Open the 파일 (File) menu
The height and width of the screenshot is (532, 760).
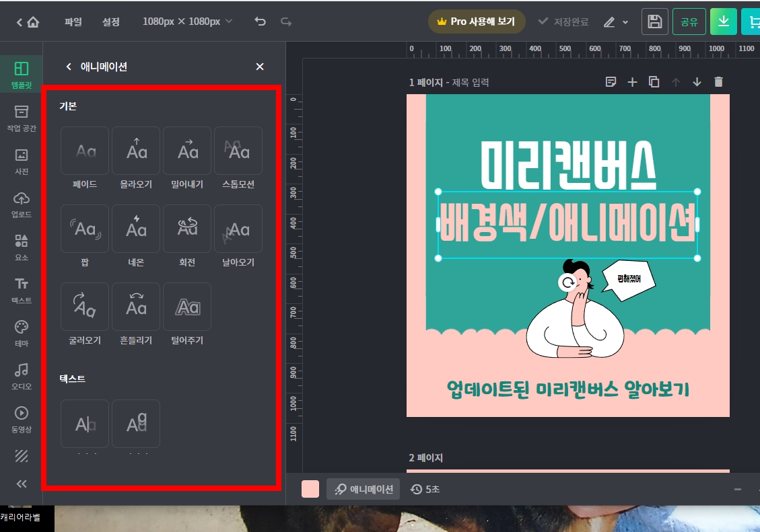point(72,21)
